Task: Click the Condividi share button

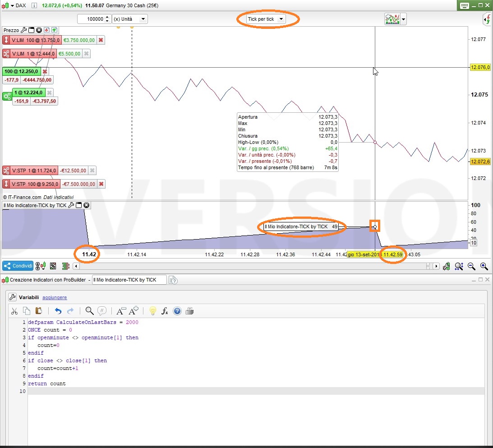Action: click(18, 266)
